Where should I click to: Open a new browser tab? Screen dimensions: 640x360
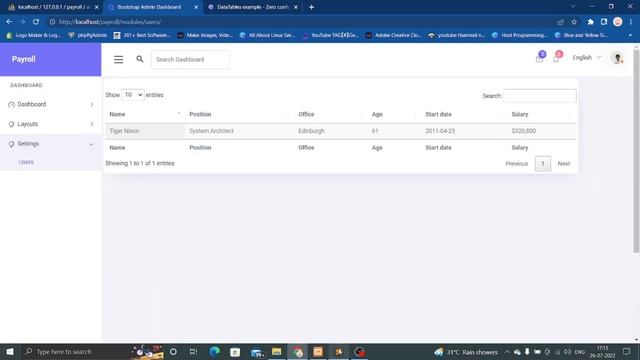click(311, 7)
